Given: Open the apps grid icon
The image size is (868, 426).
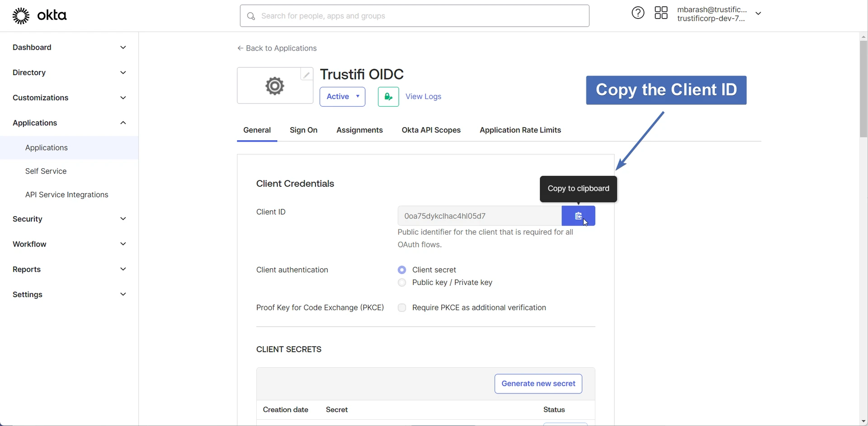Looking at the screenshot, I should pyautogui.click(x=661, y=13).
